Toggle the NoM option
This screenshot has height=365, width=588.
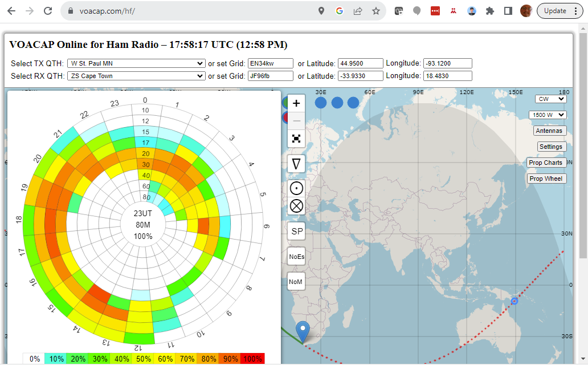point(296,282)
